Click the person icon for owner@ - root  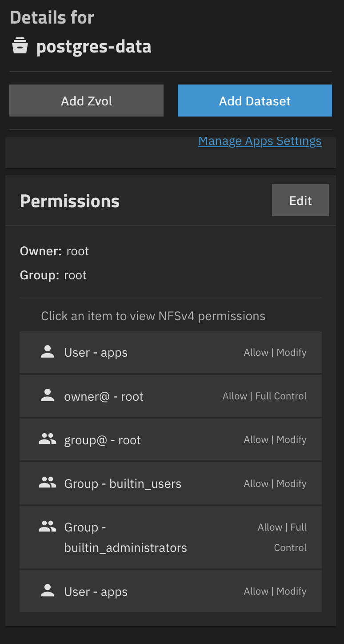coord(47,396)
